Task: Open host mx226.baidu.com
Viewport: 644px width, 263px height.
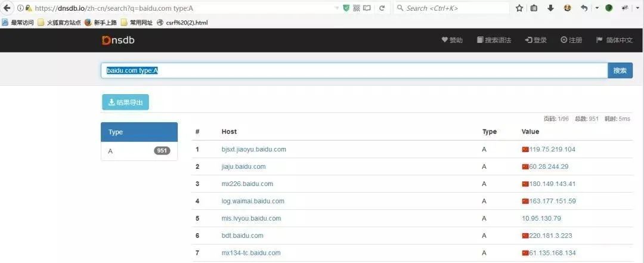Action: click(x=247, y=184)
